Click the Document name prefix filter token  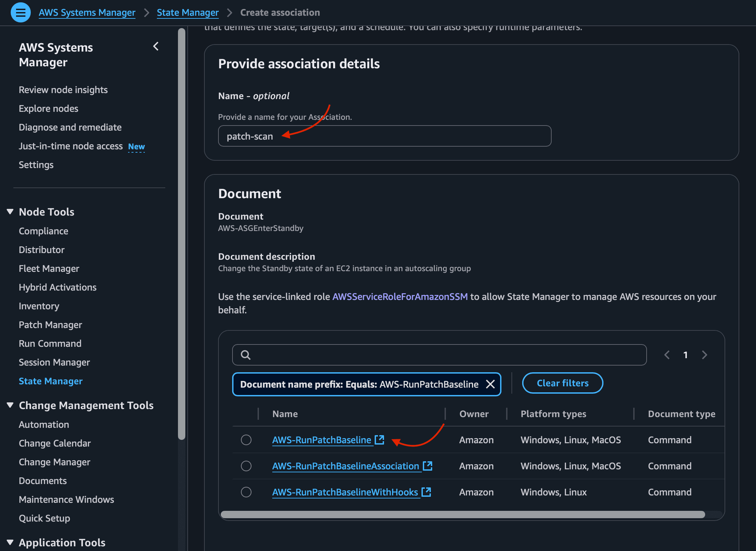point(367,384)
